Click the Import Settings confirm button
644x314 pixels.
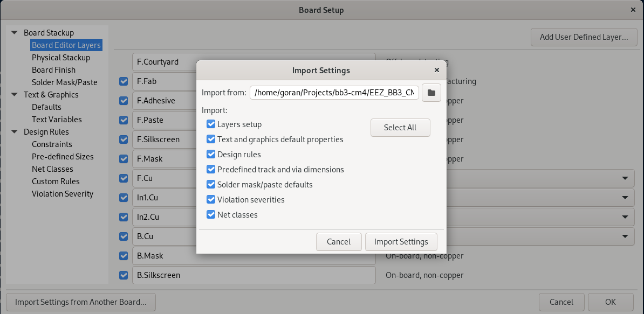[401, 242]
